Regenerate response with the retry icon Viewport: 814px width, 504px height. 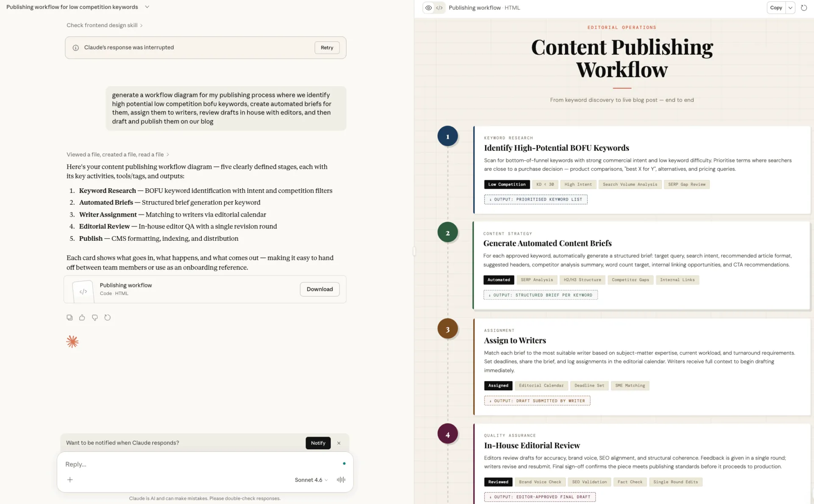pos(108,317)
